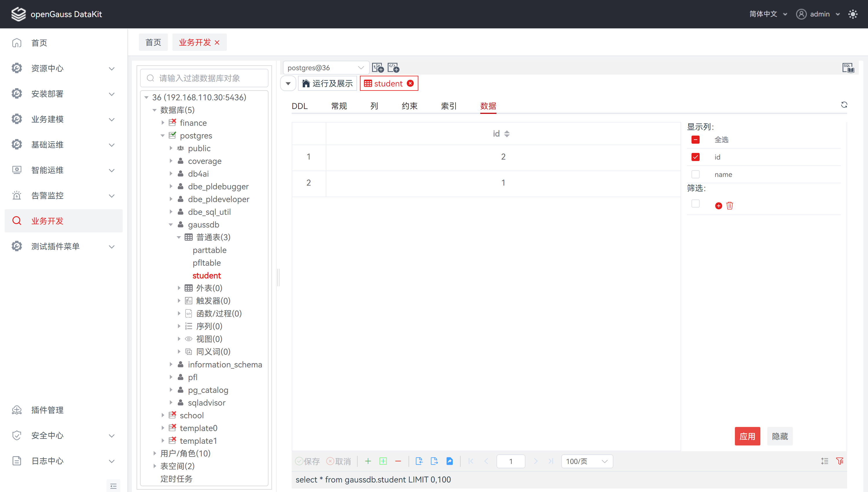Viewport: 868px width, 492px height.
Task: Click the refresh data icon
Action: pos(844,105)
